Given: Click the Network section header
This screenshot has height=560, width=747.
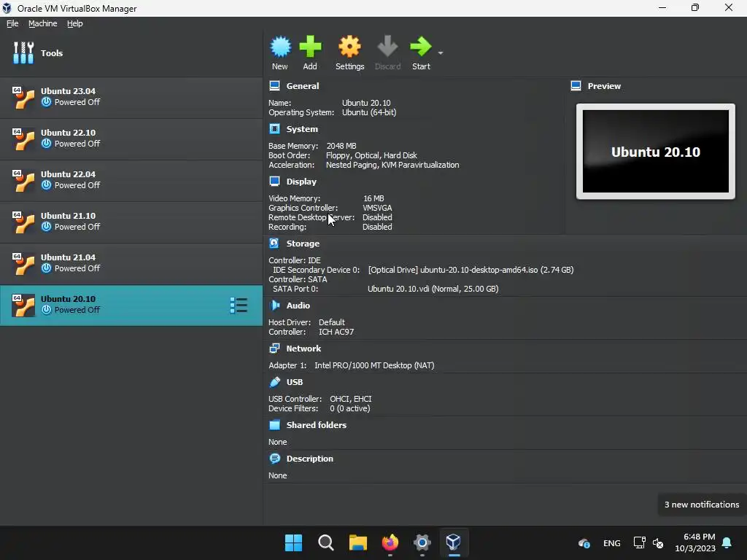Looking at the screenshot, I should click(x=303, y=349).
